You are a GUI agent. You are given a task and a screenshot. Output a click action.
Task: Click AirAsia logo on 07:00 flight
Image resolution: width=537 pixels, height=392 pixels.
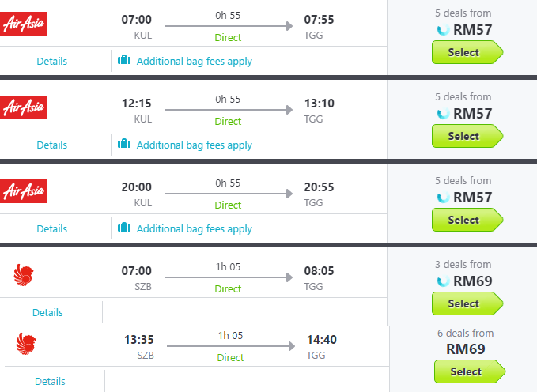25,24
